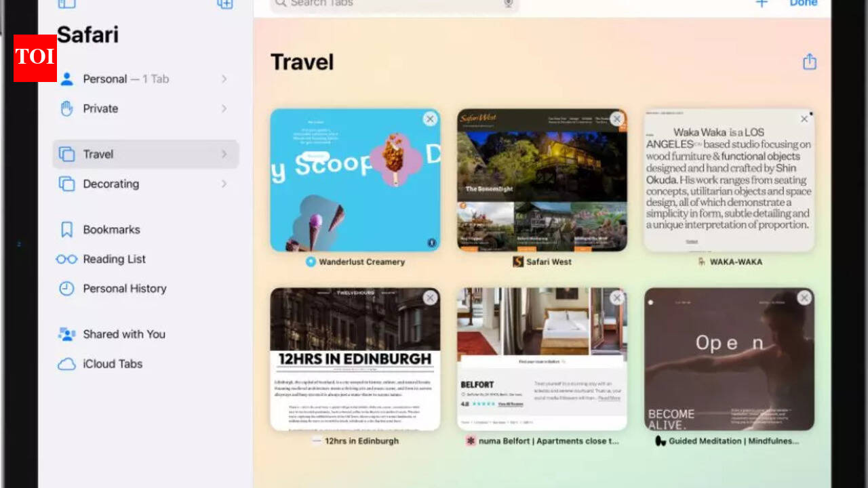Click the '12hrs in Edinburgh' title text
The height and width of the screenshot is (488, 868).
coord(362,441)
